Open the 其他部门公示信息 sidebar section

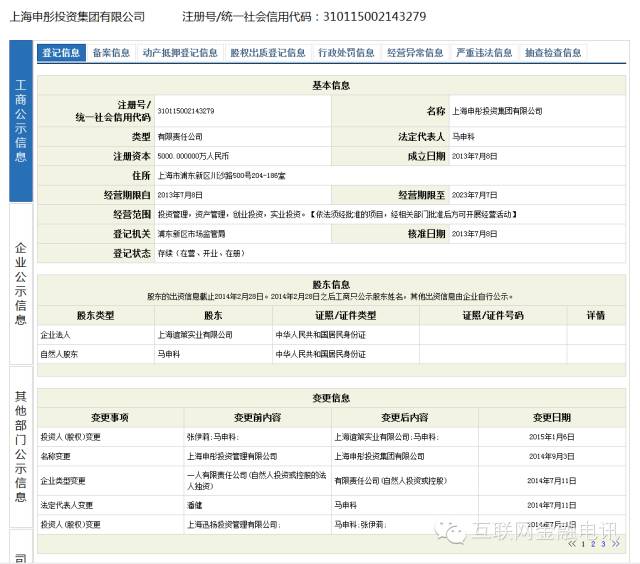(x=21, y=446)
